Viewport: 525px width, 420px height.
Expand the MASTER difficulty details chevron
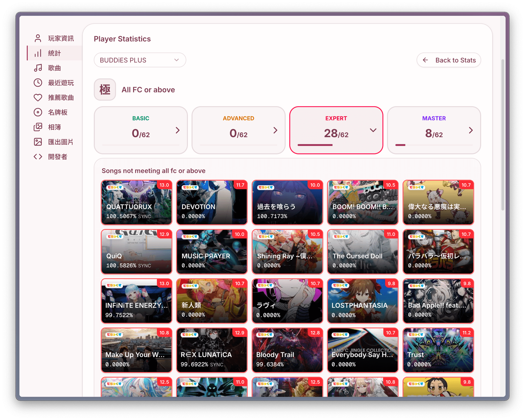coord(471,131)
